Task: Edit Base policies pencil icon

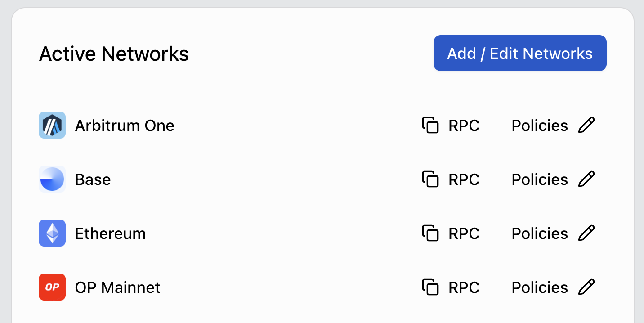Action: (x=586, y=179)
